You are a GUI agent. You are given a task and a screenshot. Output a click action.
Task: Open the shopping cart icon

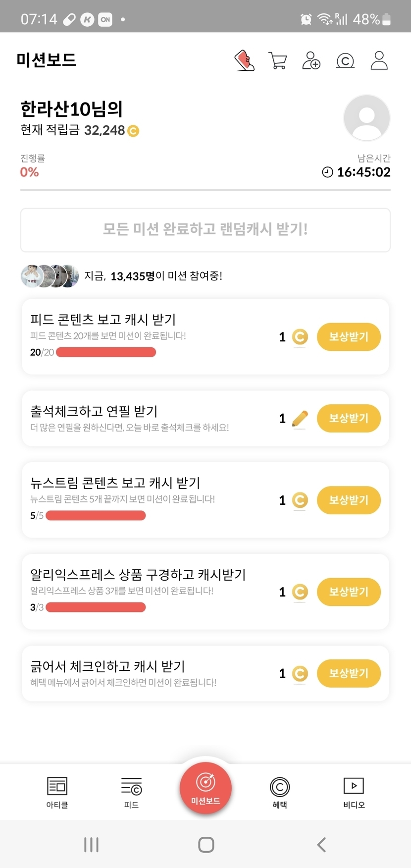tap(278, 61)
